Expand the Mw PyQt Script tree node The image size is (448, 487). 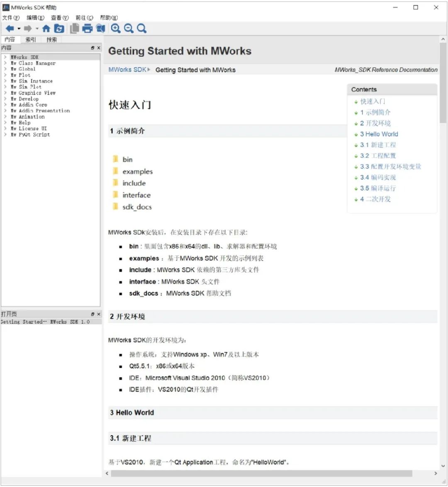pos(5,134)
